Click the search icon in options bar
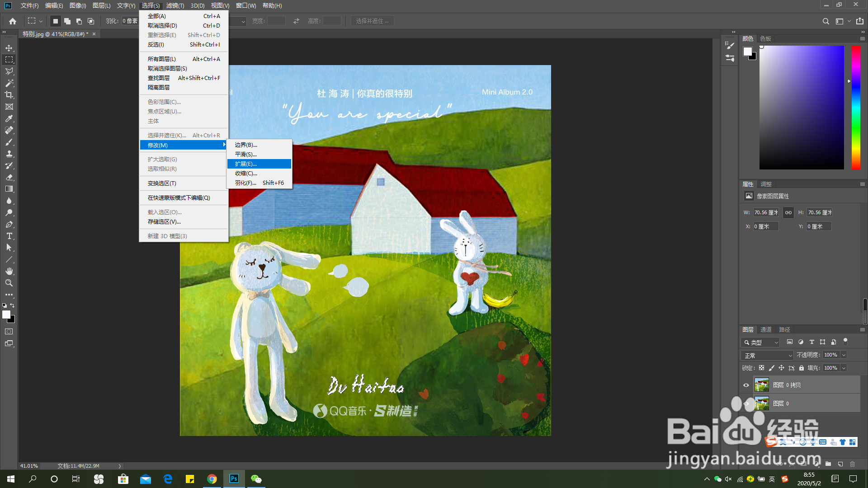The image size is (868, 488). point(826,21)
